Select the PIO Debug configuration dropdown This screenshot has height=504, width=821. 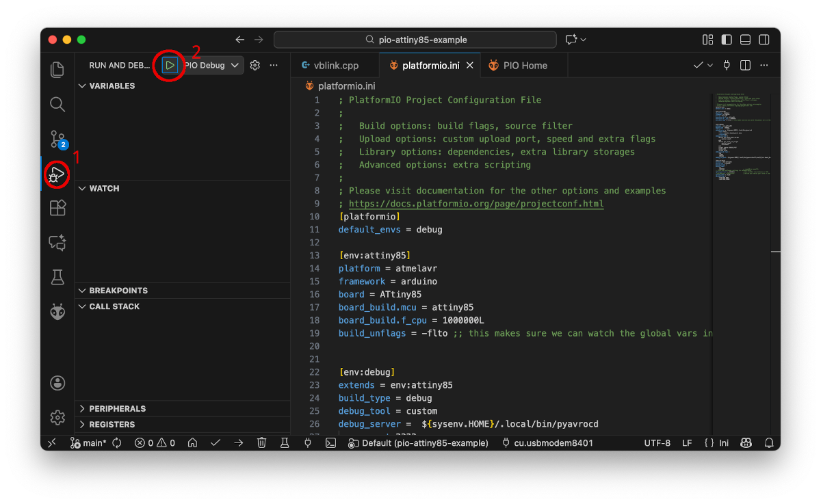pyautogui.click(x=211, y=66)
